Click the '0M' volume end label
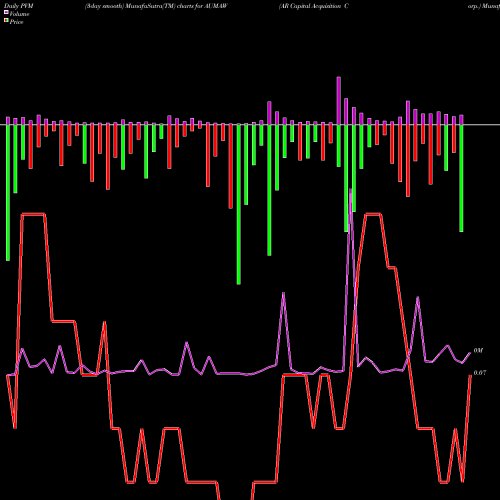Image resolution: width=500 pixels, height=500 pixels. [x=478, y=350]
